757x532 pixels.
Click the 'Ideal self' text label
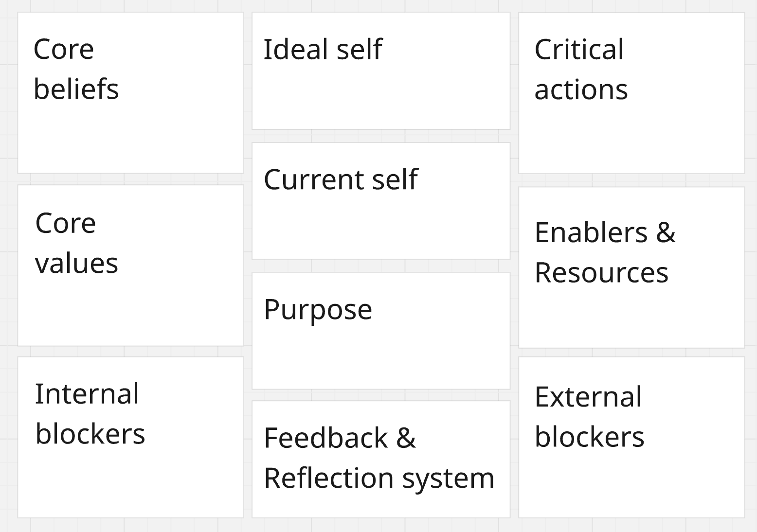click(323, 49)
